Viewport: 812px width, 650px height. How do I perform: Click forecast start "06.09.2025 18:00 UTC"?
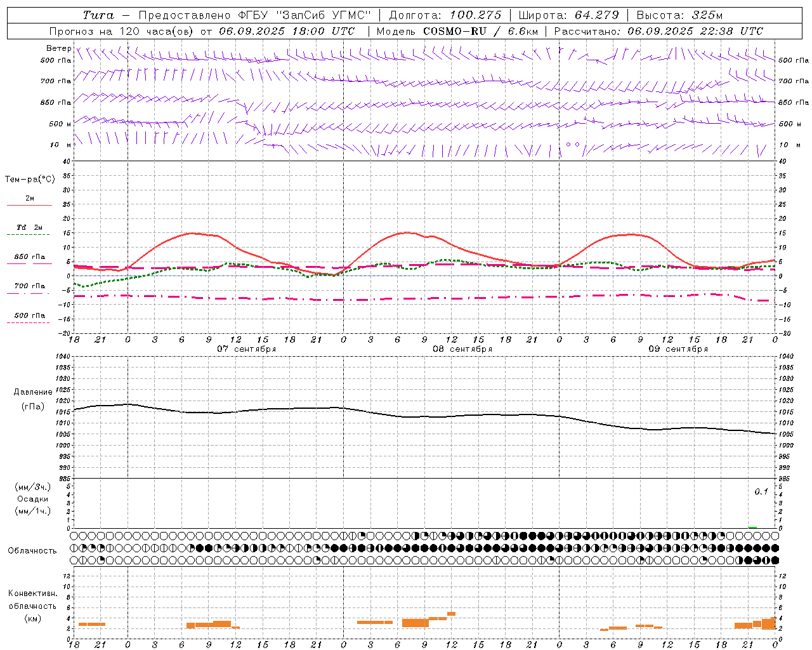point(287,31)
